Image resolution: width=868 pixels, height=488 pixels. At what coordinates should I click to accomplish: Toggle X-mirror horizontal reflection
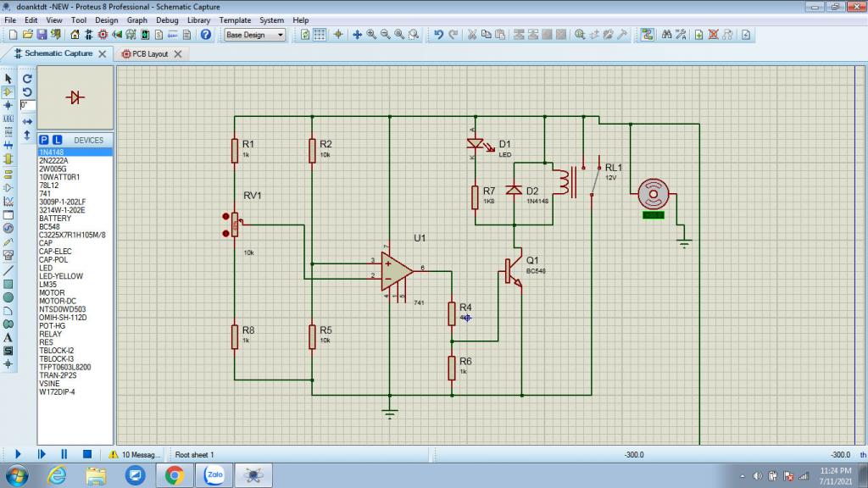pyautogui.click(x=27, y=121)
